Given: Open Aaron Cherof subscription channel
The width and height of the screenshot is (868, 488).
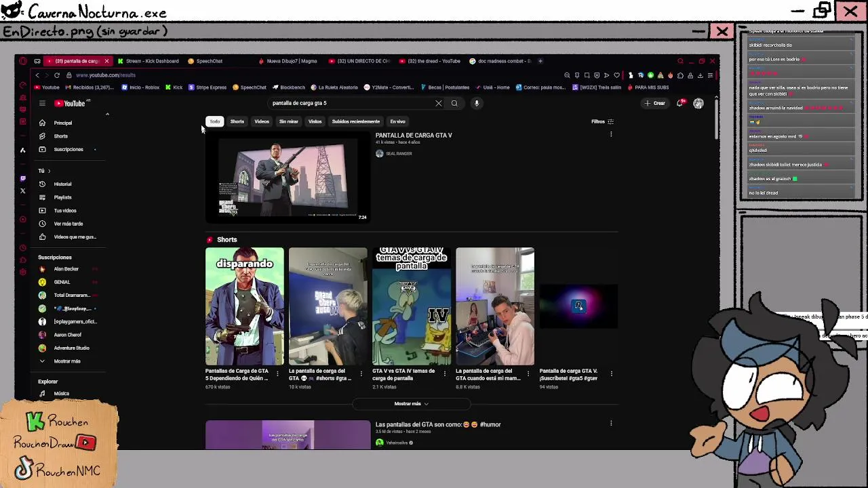Looking at the screenshot, I should [67, 335].
